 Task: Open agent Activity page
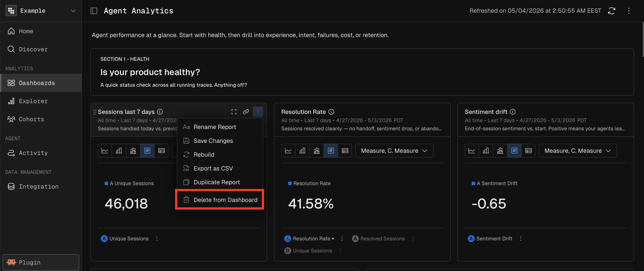tap(41, 153)
